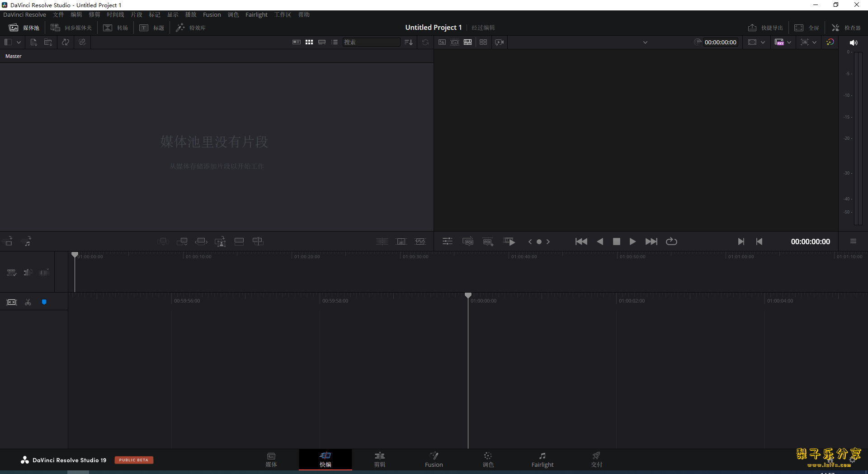Open the 同步媒体夹 sync bin panel
868x474 pixels.
pyautogui.click(x=71, y=28)
